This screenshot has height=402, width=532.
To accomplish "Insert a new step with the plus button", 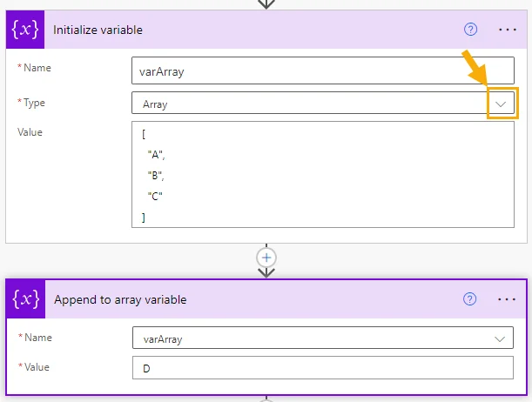I will pos(266,258).
